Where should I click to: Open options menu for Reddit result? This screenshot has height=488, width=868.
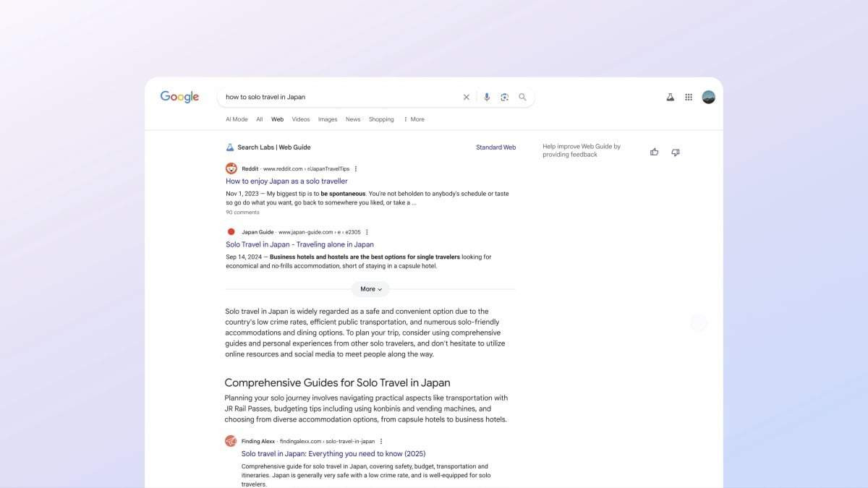click(x=356, y=168)
